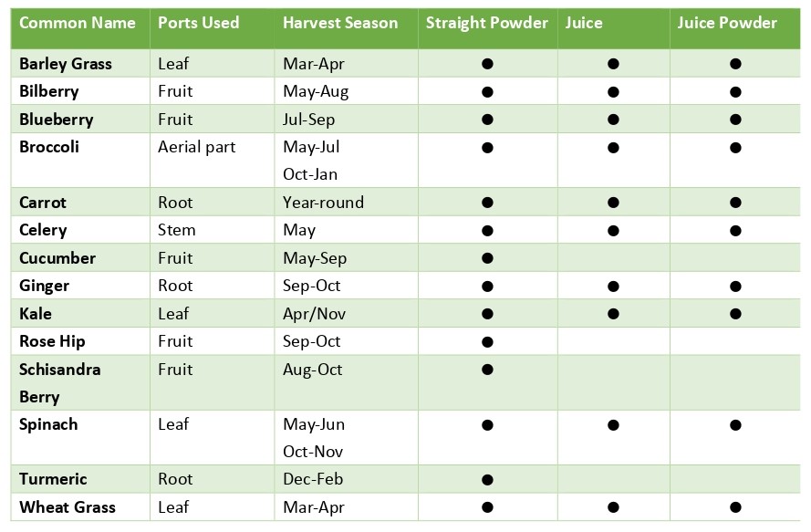
Task: Click the Harvest Season column header
Action: coord(340,23)
